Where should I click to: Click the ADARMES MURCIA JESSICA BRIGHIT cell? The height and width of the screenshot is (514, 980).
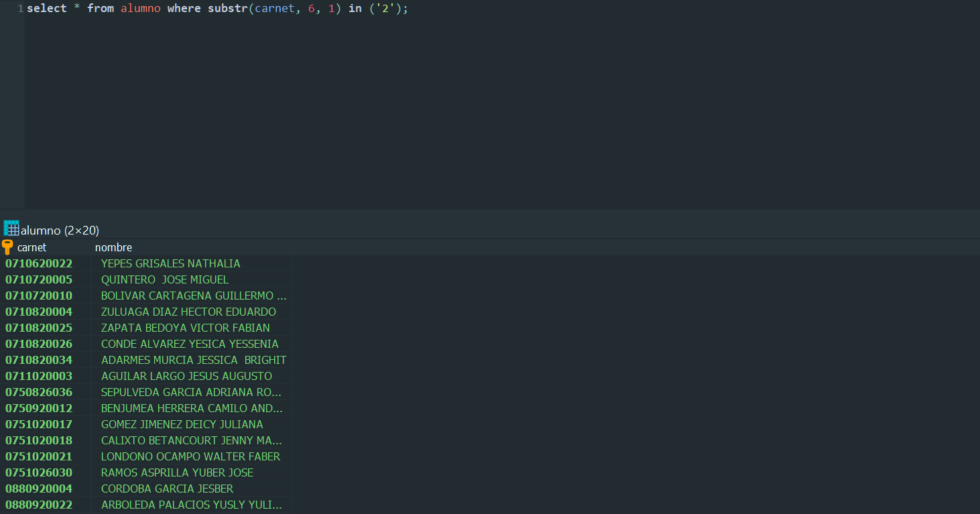click(193, 360)
